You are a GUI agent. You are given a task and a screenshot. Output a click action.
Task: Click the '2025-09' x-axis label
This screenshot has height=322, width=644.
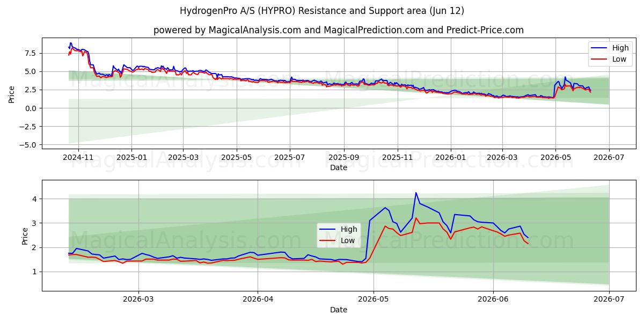344,158
